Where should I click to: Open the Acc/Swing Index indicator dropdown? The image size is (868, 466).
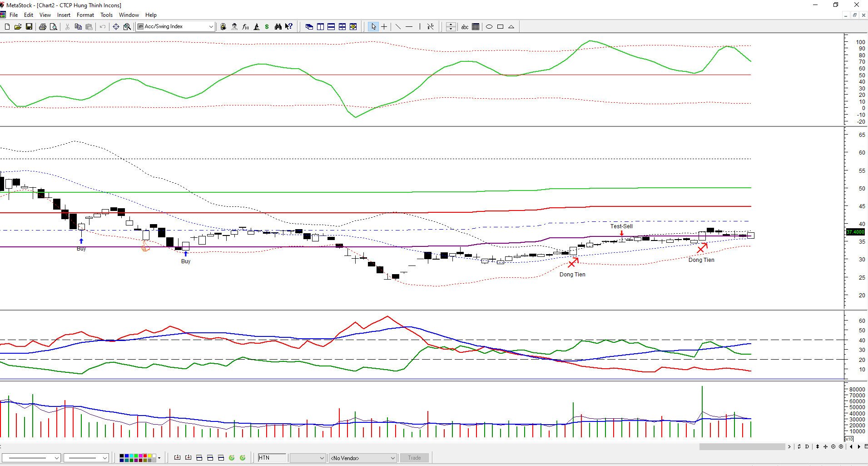(211, 27)
